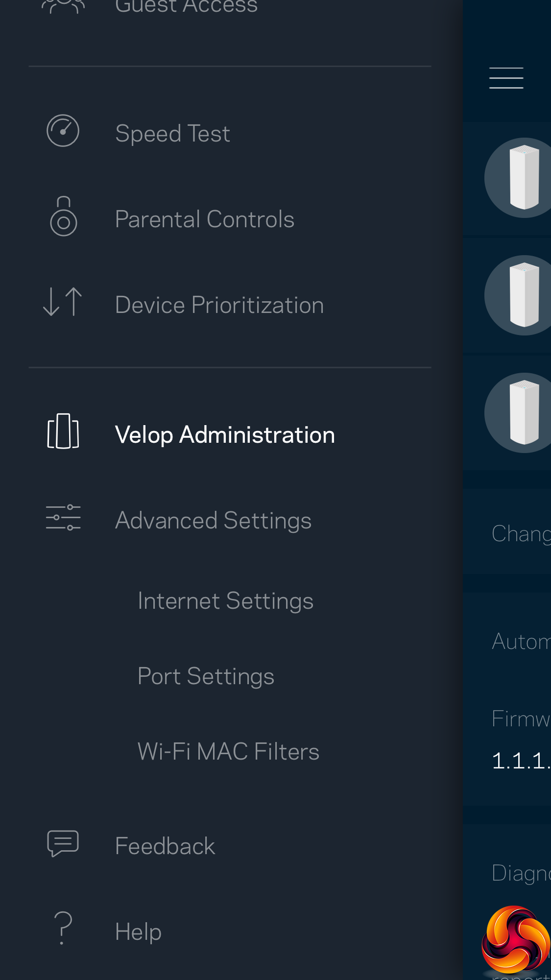Open Wi-Fi MAC Filters submenu item
The height and width of the screenshot is (980, 551).
pyautogui.click(x=228, y=752)
